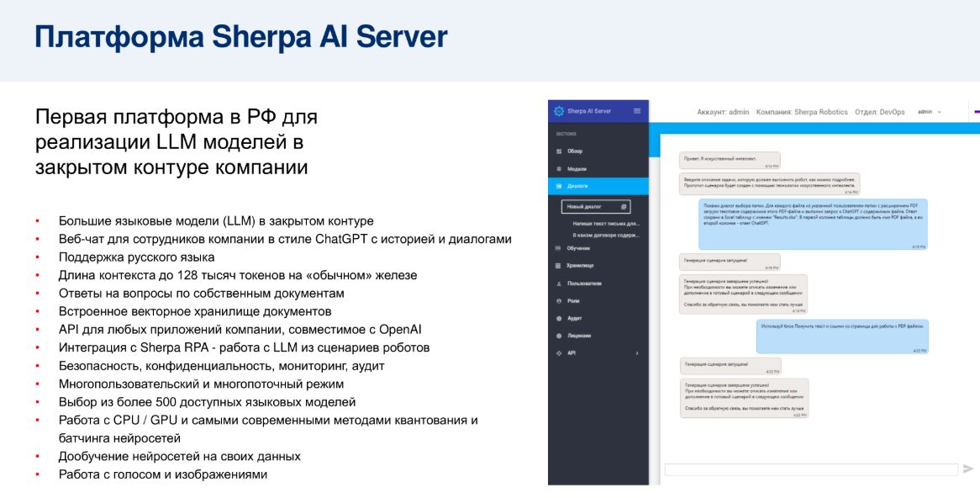
Task: Click bullet 'Веб-чат для сотрудников компании'
Action: pyautogui.click(x=285, y=239)
